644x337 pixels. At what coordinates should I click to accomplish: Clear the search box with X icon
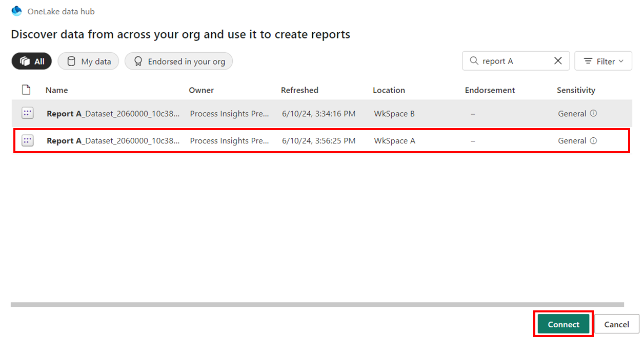(x=558, y=61)
